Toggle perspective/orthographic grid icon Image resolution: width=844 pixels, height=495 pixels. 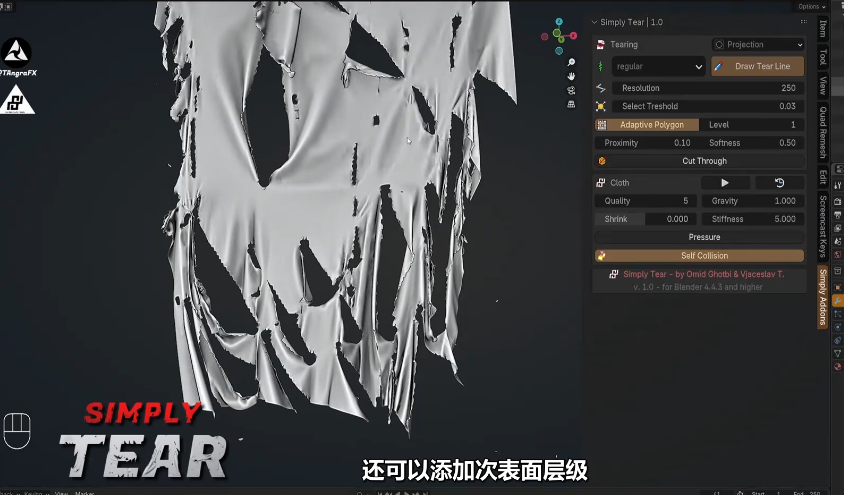pyautogui.click(x=571, y=104)
